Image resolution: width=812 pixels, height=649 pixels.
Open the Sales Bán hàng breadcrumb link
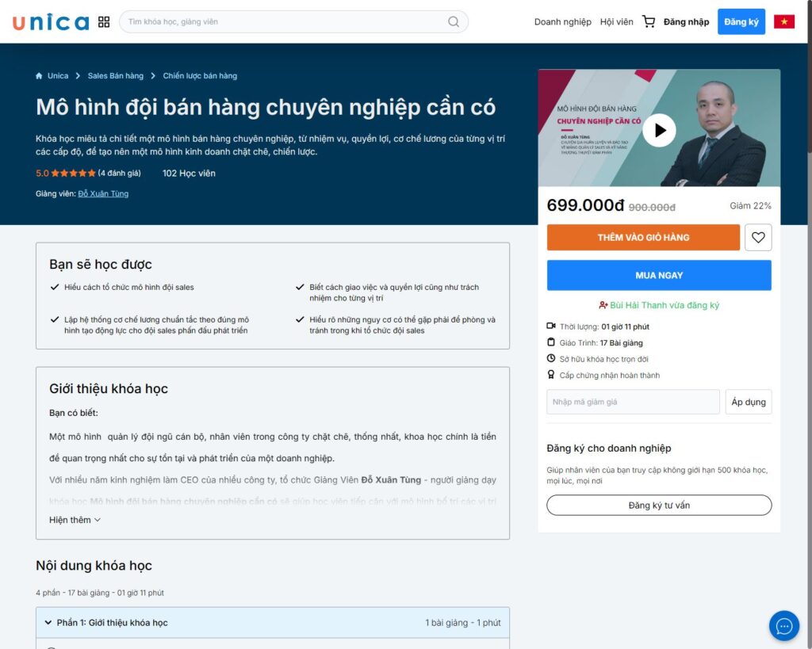pyautogui.click(x=117, y=75)
